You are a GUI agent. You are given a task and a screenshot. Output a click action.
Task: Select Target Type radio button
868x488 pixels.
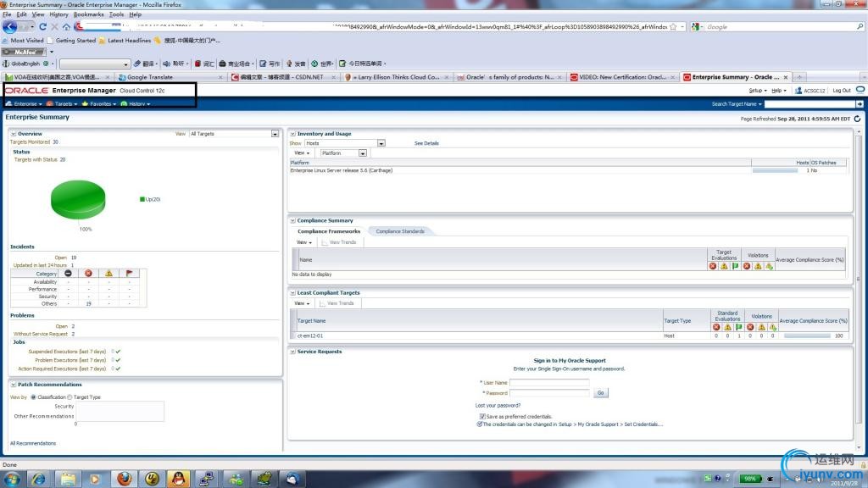(x=70, y=397)
